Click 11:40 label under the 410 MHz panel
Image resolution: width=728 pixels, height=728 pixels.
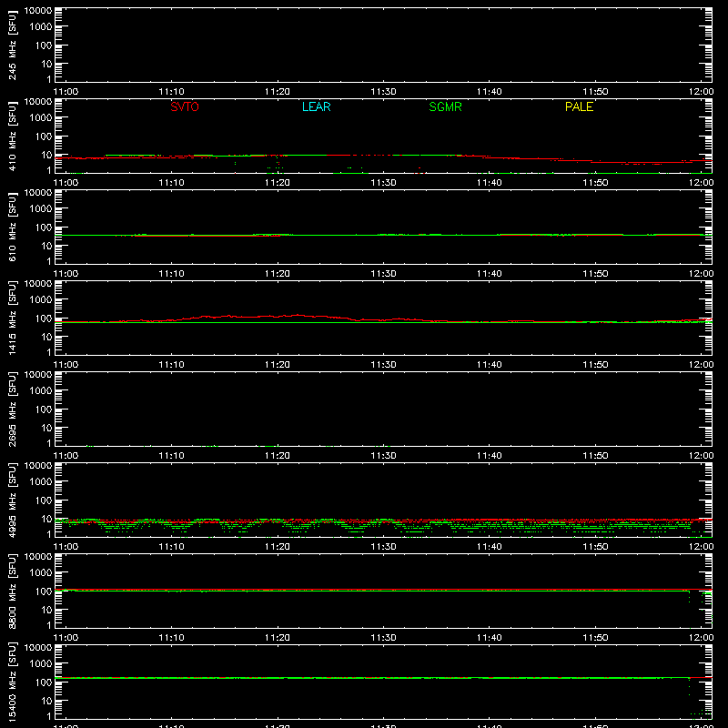coord(490,183)
